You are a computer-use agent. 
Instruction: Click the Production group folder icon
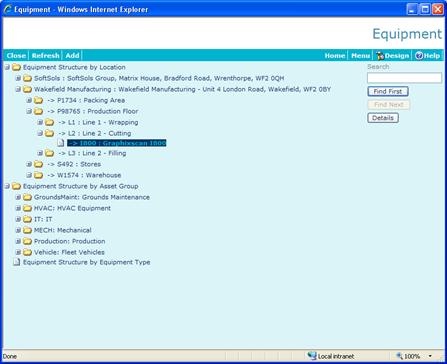pos(27,241)
